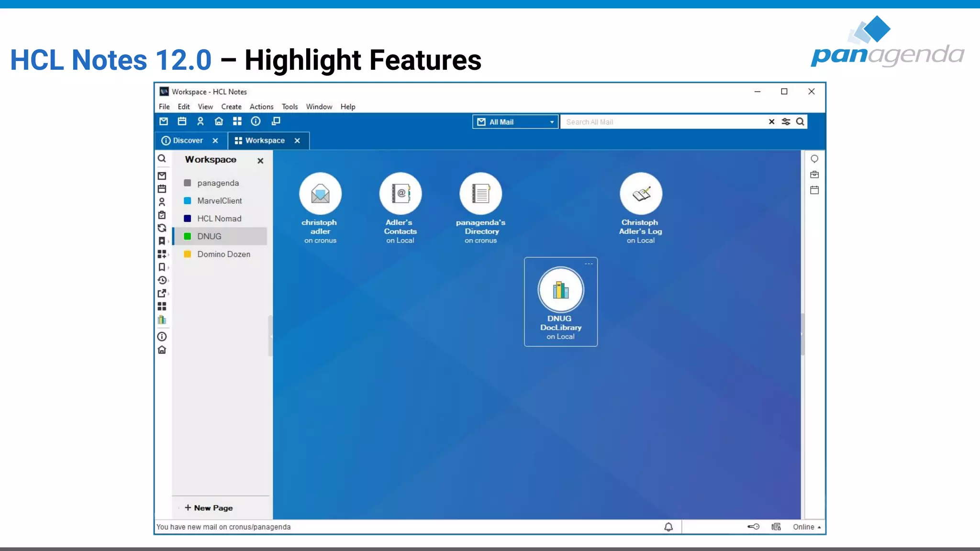Open Sametime chat bubble in right sidebar

click(x=814, y=159)
